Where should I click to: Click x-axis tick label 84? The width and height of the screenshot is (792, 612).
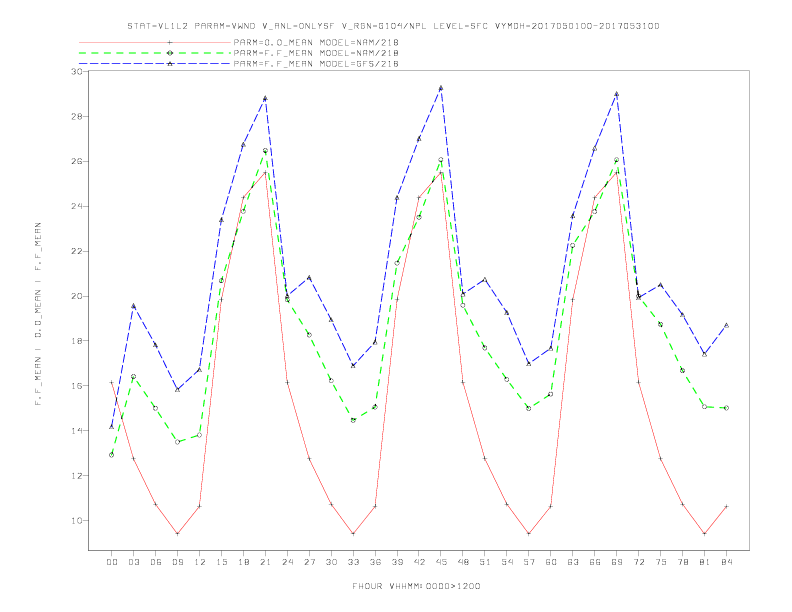point(727,562)
